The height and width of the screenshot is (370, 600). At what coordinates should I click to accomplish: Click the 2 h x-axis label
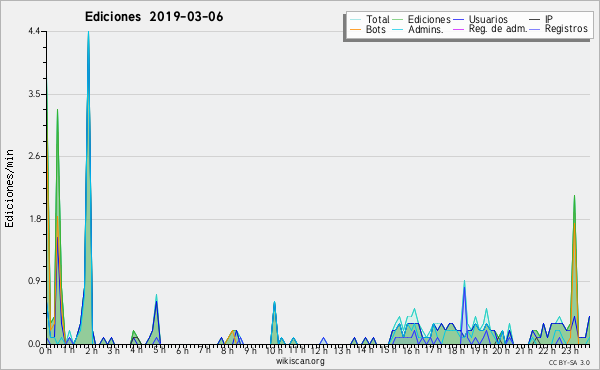coord(91,350)
